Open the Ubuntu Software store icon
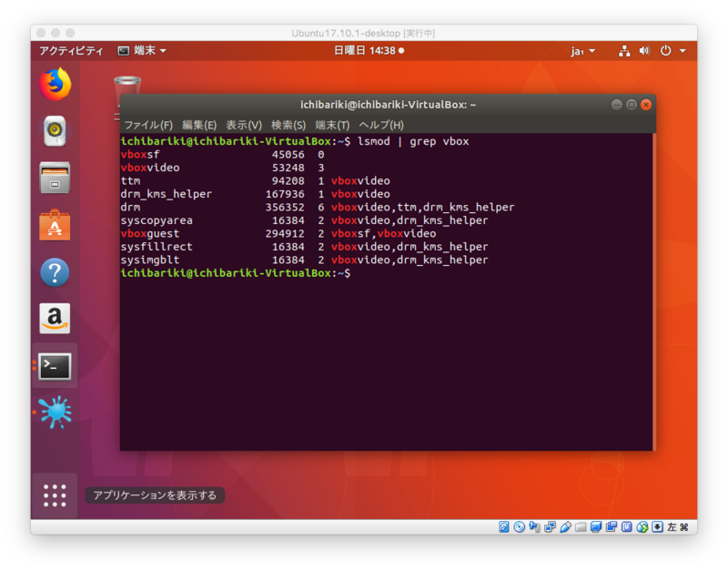Image resolution: width=728 pixels, height=571 pixels. (x=55, y=221)
